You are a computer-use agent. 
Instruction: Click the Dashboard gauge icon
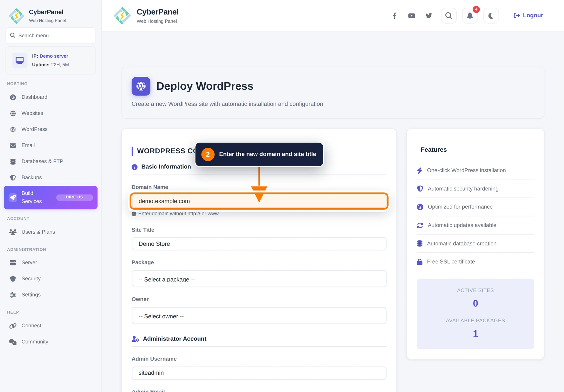[x=13, y=97]
